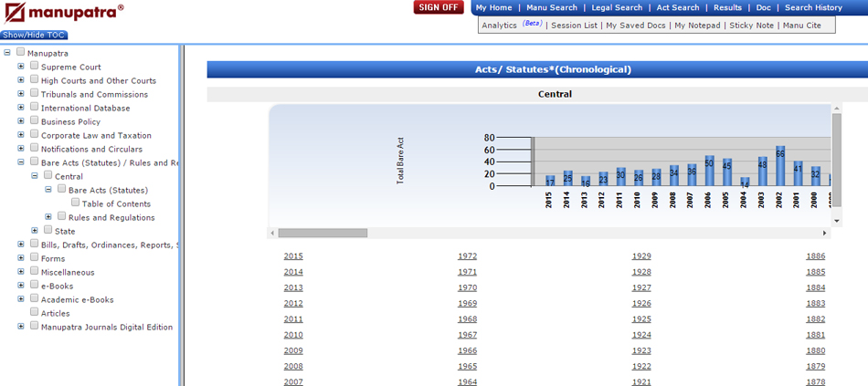Open year 1880 acts link
The height and width of the screenshot is (386, 868).
(815, 350)
